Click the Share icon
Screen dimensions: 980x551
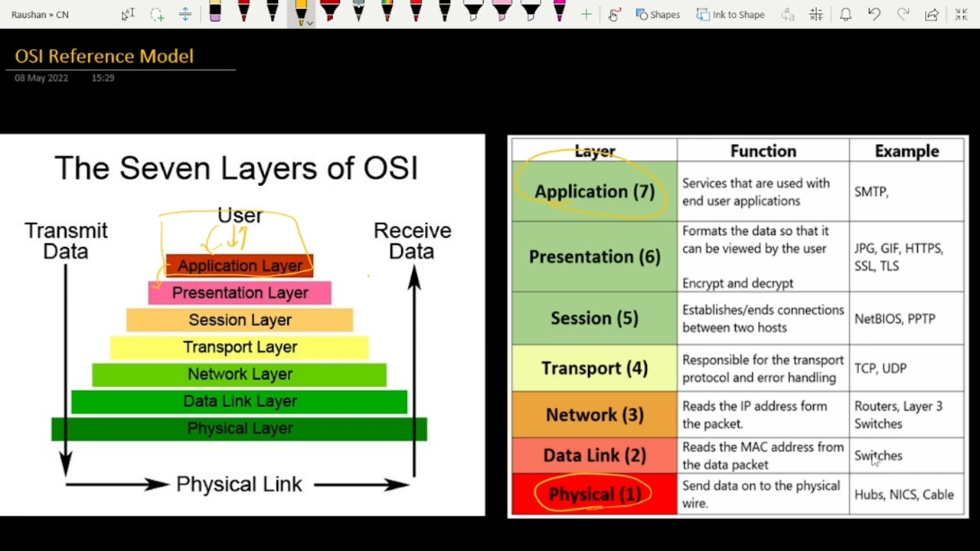(932, 15)
